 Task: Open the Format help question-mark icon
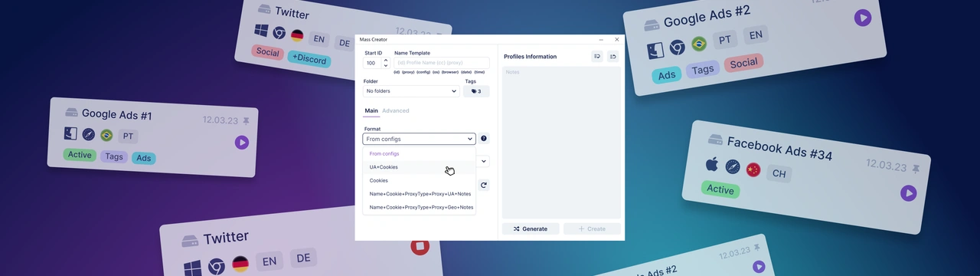tap(484, 139)
